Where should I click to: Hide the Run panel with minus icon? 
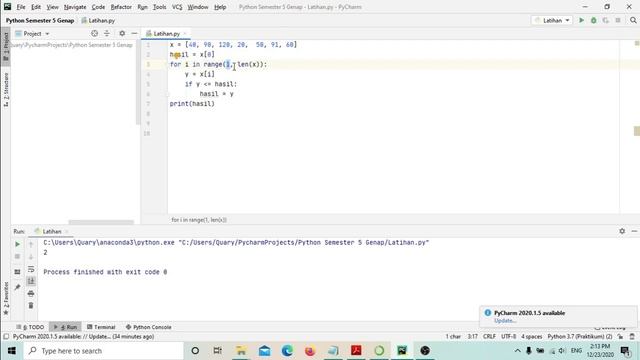[x=634, y=231]
